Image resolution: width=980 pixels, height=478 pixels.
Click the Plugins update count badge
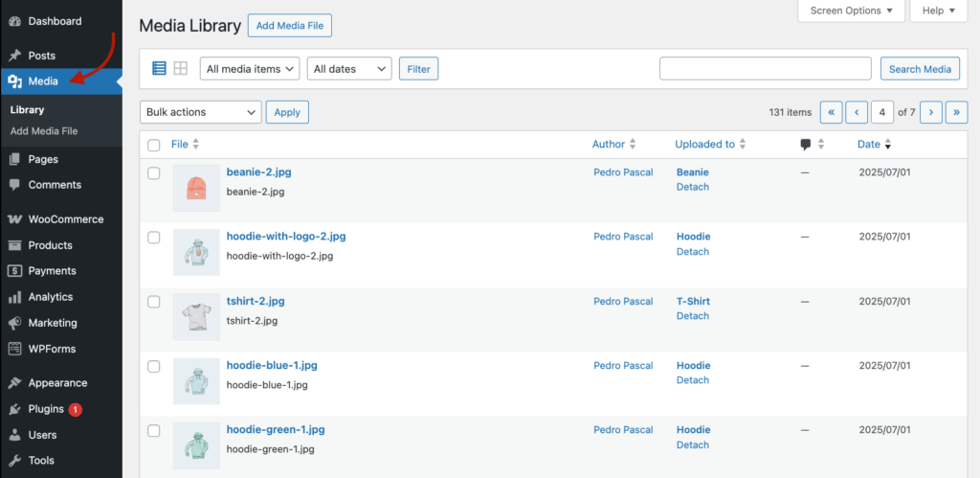pos(75,410)
